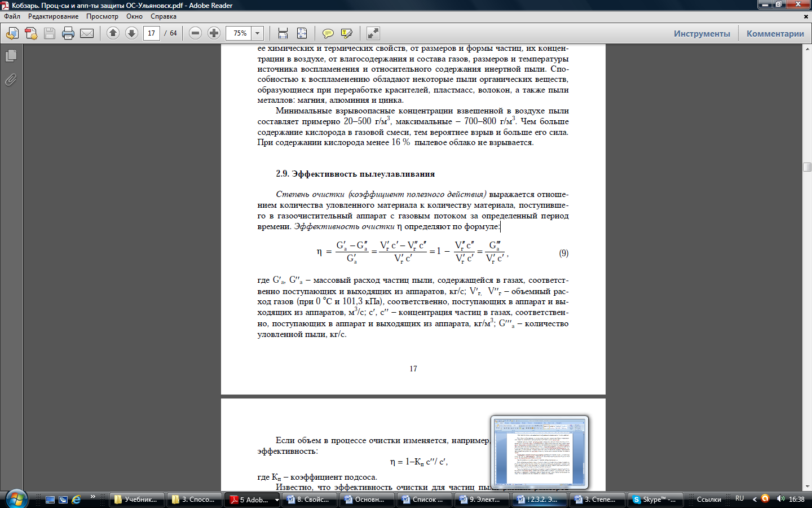
Task: Zoom out with the minus button
Action: [x=195, y=33]
